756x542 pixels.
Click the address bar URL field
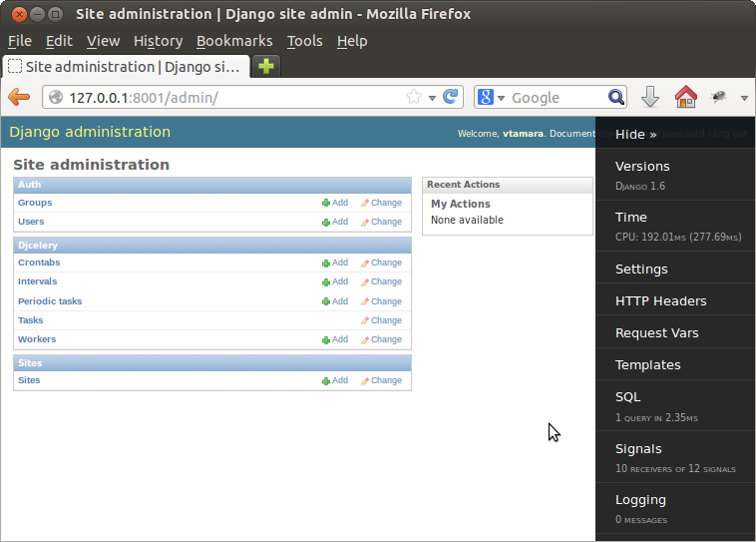[x=229, y=97]
